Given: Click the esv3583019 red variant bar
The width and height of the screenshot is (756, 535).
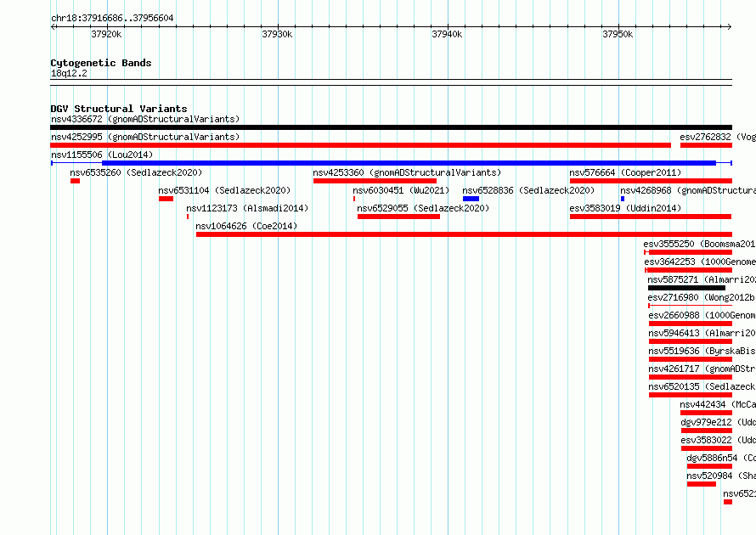Looking at the screenshot, I should pos(651,217).
